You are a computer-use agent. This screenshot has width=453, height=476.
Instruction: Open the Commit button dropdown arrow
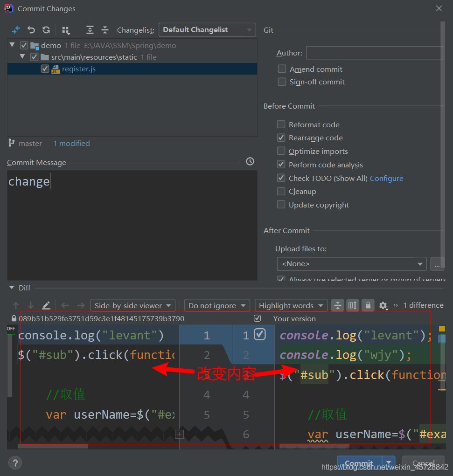pyautogui.click(x=389, y=462)
